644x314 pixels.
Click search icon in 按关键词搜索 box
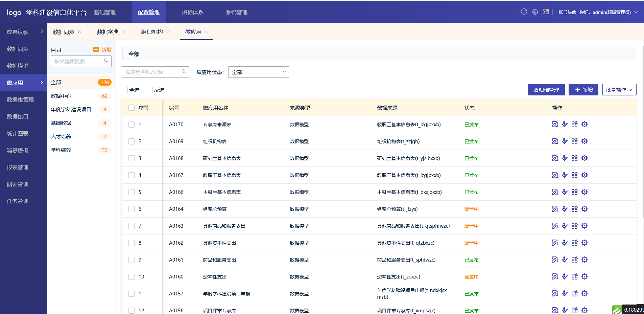point(106,61)
